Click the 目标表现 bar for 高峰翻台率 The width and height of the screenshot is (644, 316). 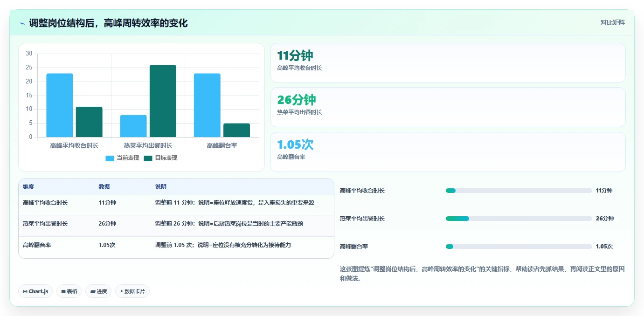pyautogui.click(x=236, y=130)
